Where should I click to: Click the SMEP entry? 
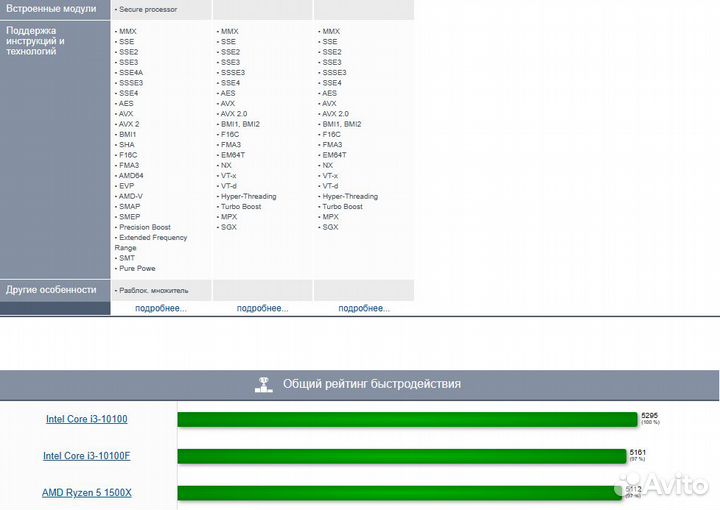click(128, 217)
